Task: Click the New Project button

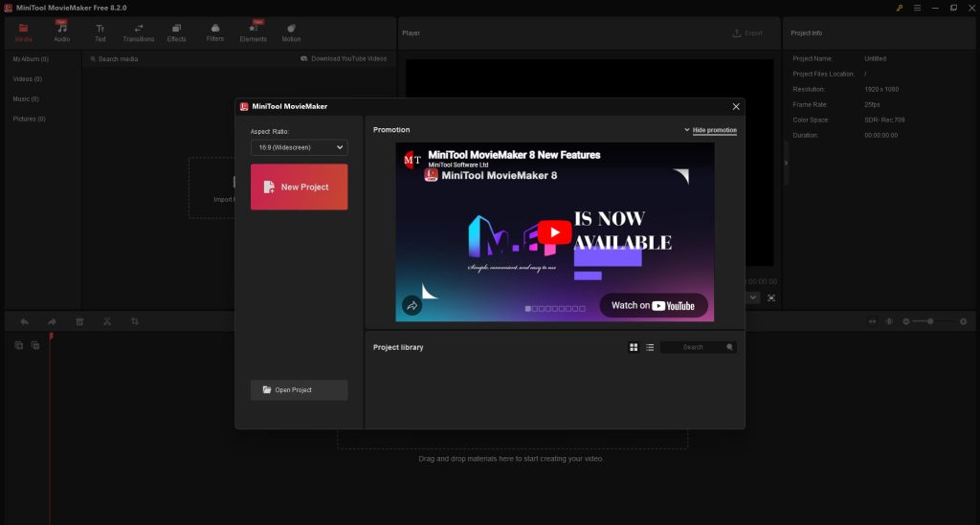Action: (299, 186)
